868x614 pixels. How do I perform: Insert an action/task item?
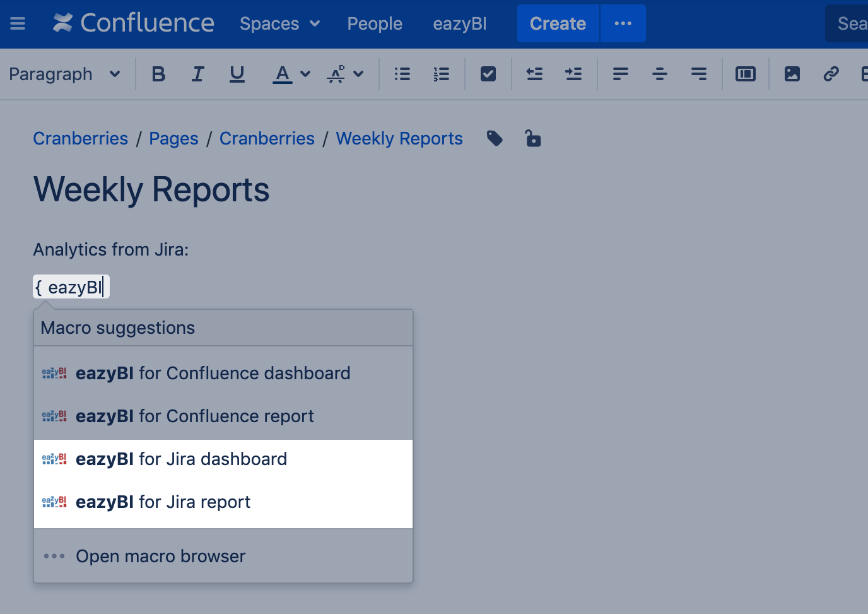pos(488,74)
